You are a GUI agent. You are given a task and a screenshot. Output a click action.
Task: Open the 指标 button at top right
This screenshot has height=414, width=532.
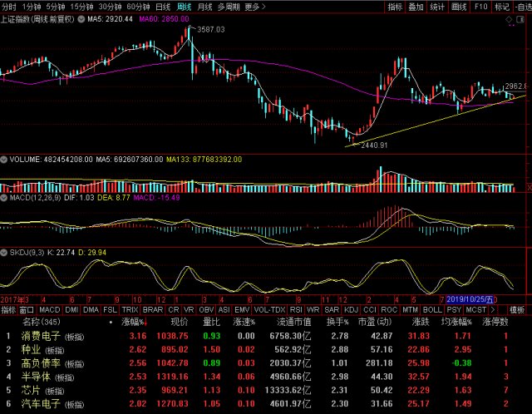tap(395, 7)
